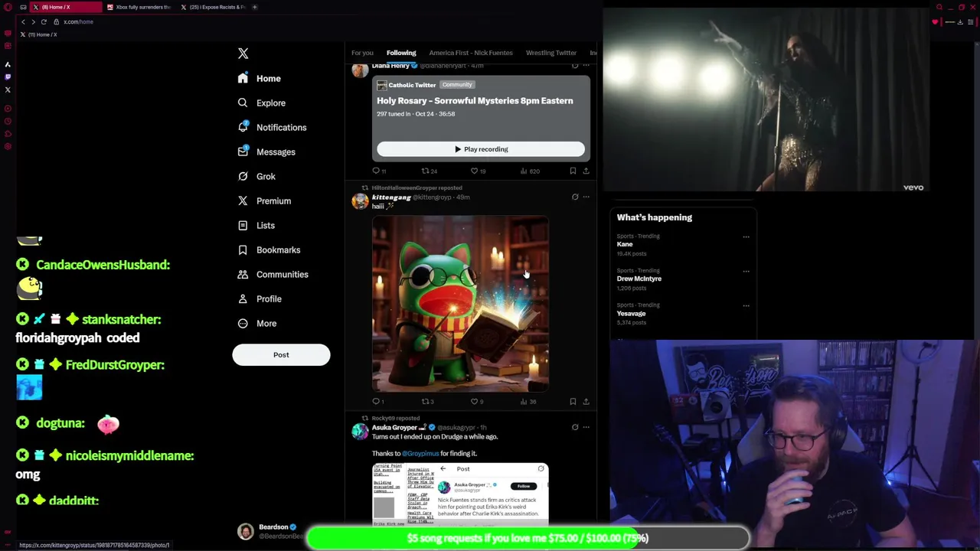Open Premium from the sidebar
The height and width of the screenshot is (551, 980).
(x=264, y=201)
